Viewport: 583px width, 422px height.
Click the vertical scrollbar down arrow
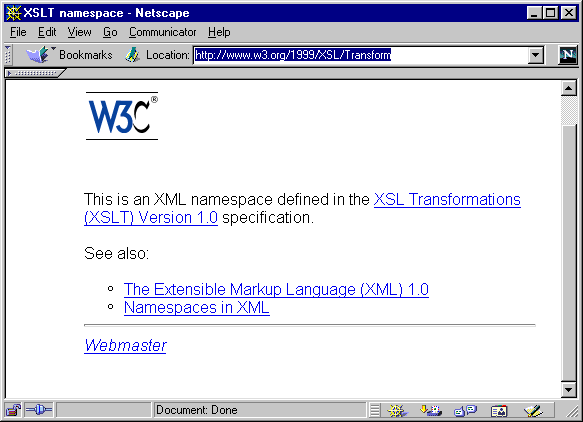coord(568,390)
